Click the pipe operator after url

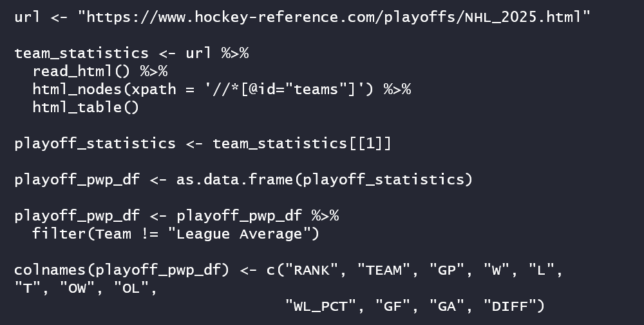(x=235, y=54)
